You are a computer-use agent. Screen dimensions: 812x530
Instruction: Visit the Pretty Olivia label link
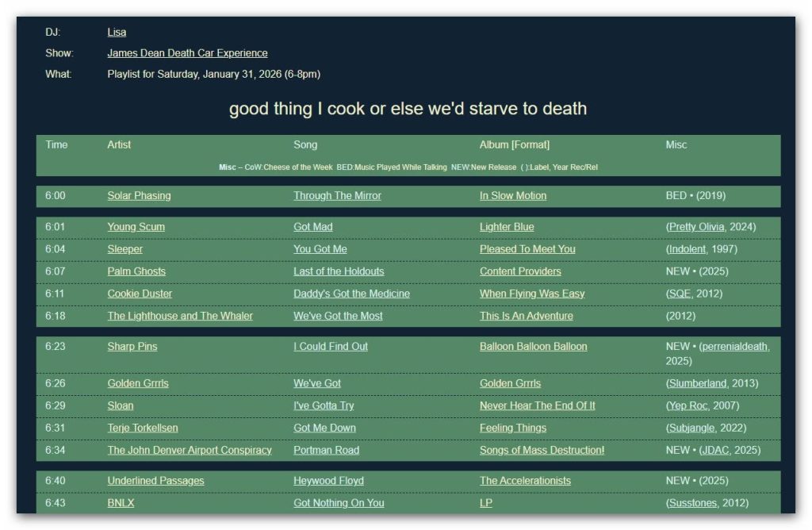[696, 227]
